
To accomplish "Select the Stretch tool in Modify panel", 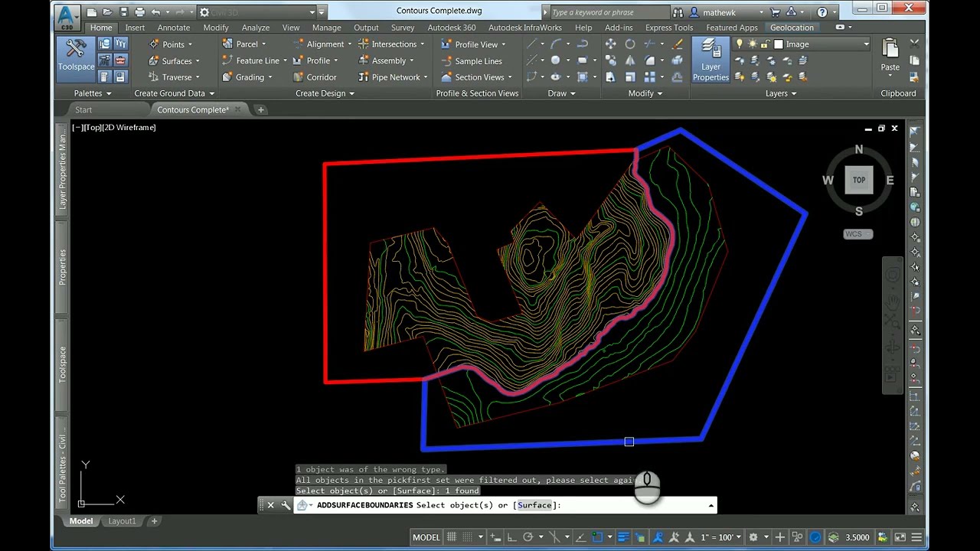I will point(610,77).
